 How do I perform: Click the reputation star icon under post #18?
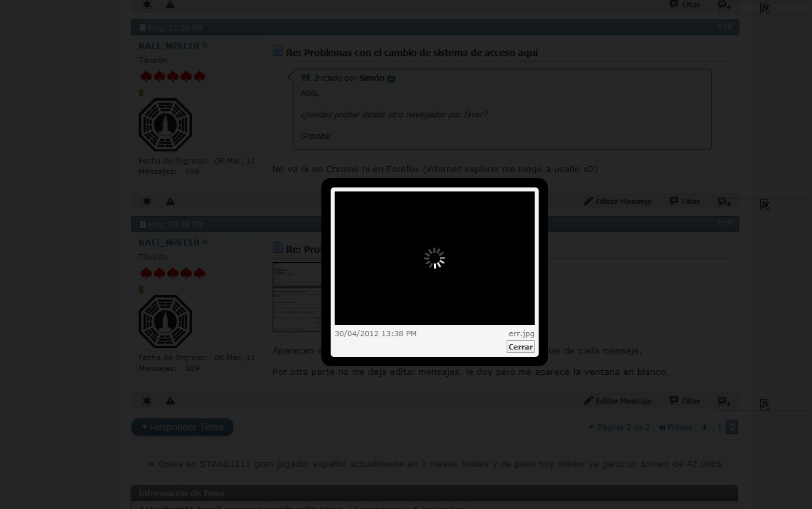[147, 201]
